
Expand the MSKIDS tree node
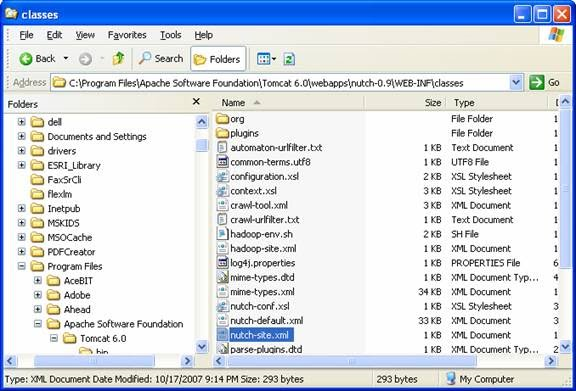pyautogui.click(x=22, y=223)
